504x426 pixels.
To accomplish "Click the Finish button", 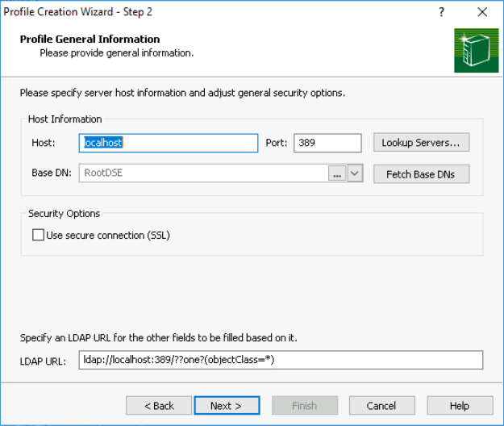I will (305, 406).
